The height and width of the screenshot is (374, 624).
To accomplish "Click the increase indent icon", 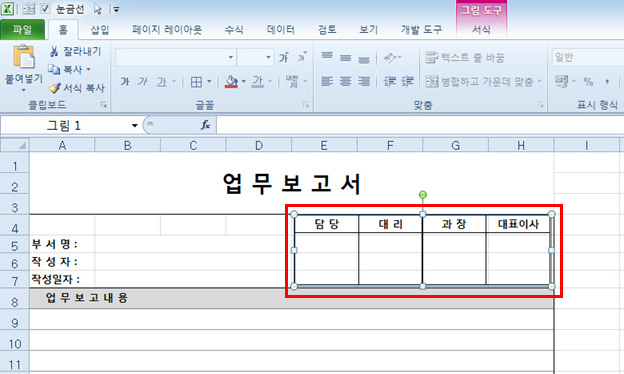I will pos(408,82).
